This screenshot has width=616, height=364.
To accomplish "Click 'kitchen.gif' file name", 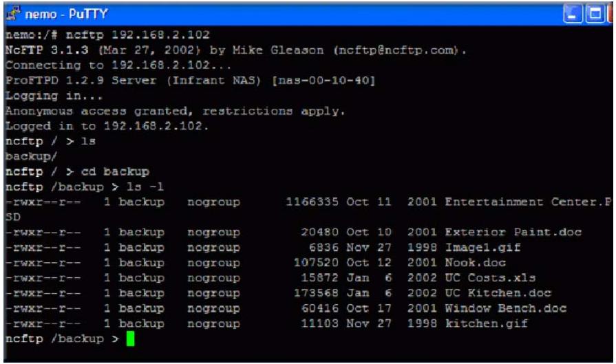I will click(x=487, y=323).
